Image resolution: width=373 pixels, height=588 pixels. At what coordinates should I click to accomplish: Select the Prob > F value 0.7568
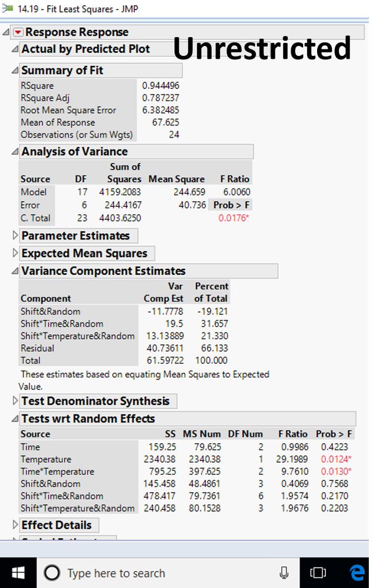(x=334, y=484)
